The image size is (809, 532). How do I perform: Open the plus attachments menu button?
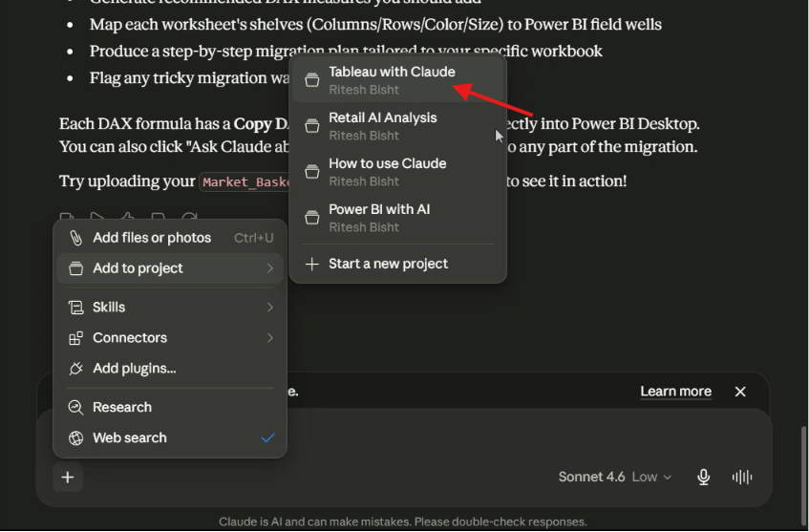coord(68,478)
